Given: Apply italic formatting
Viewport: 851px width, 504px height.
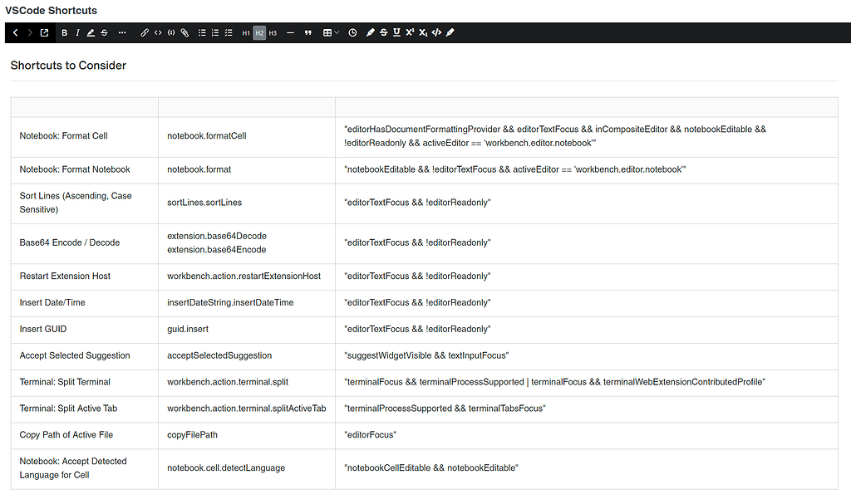Looking at the screenshot, I should point(77,32).
